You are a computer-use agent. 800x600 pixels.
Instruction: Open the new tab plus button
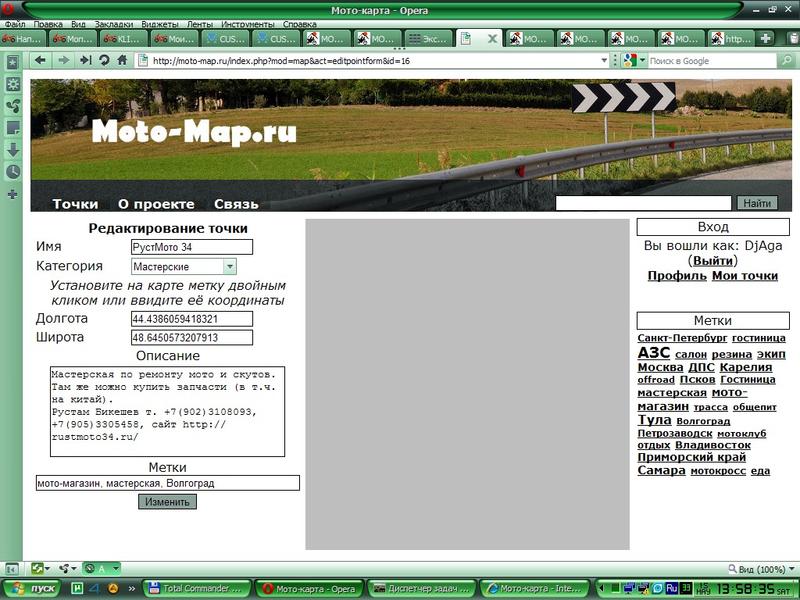(765, 38)
